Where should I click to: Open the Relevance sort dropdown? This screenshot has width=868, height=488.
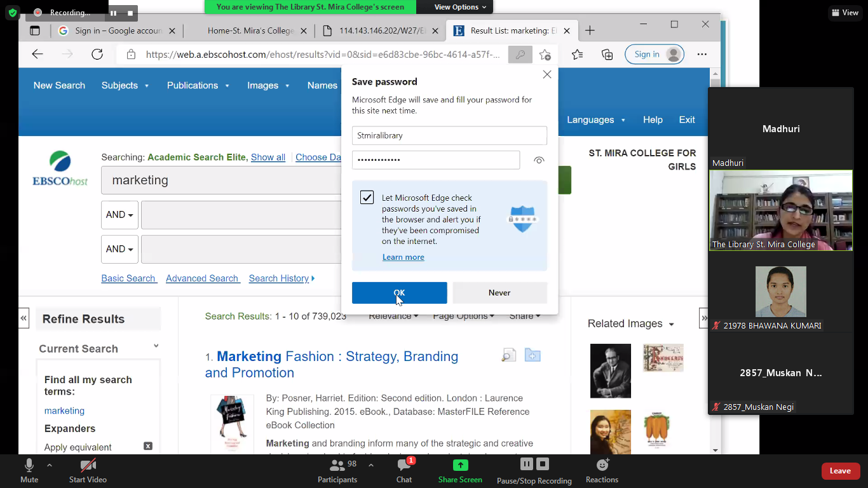point(393,316)
